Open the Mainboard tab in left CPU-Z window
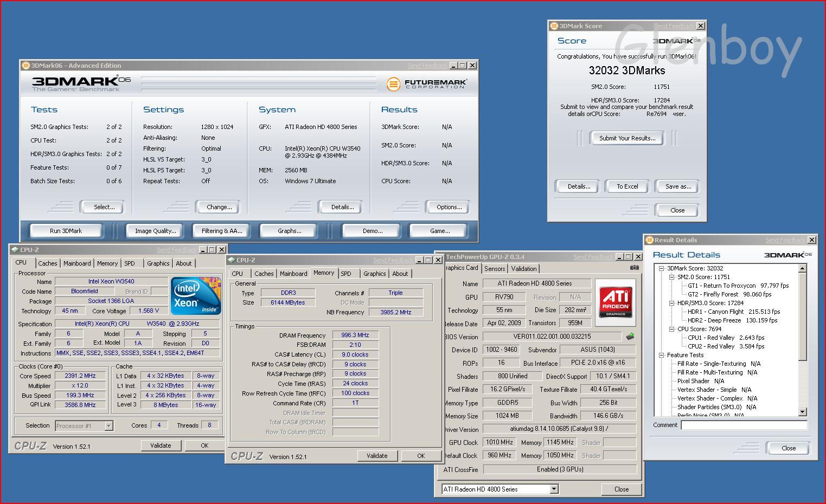The width and height of the screenshot is (826, 504). coord(77,263)
